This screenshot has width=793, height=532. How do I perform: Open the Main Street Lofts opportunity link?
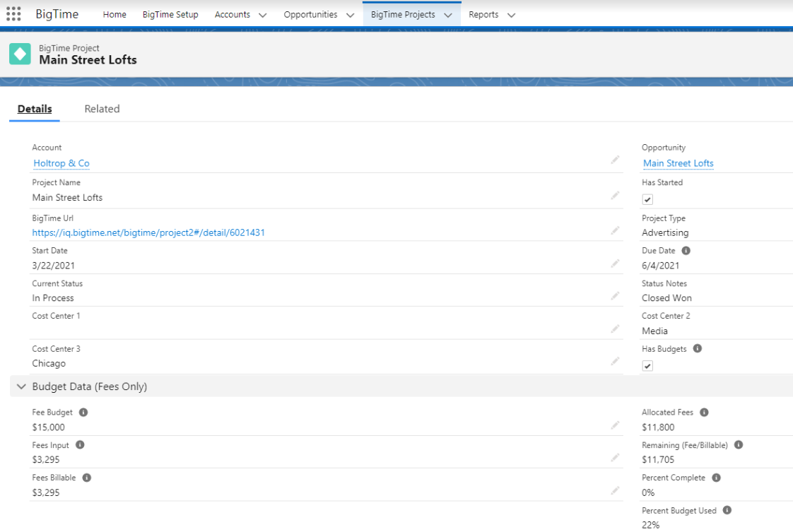point(679,163)
